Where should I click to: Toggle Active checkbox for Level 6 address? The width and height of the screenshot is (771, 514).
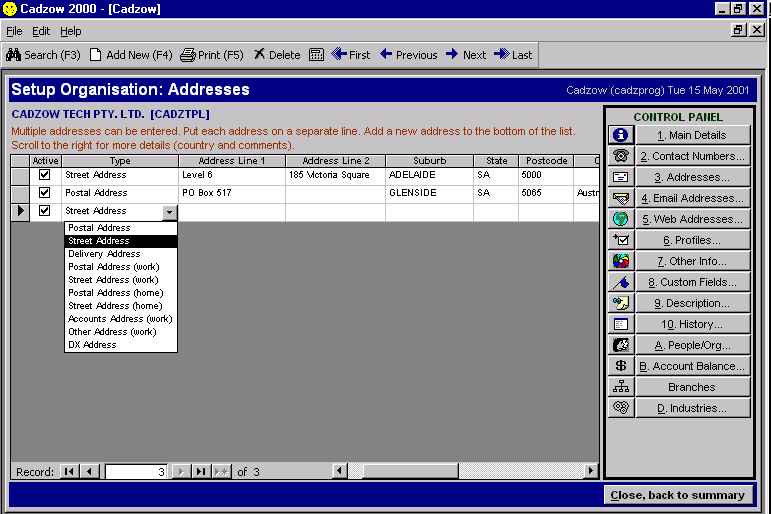[x=44, y=175]
